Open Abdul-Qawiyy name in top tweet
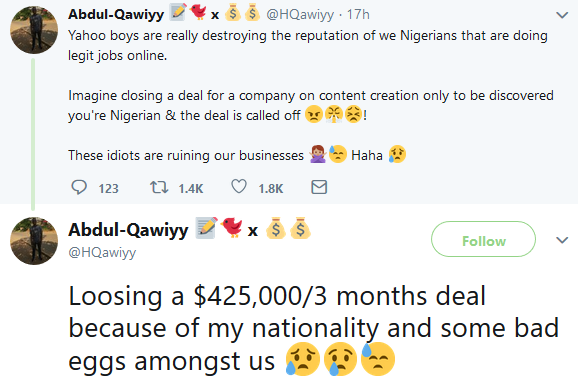This screenshot has height=383, width=578. (116, 14)
